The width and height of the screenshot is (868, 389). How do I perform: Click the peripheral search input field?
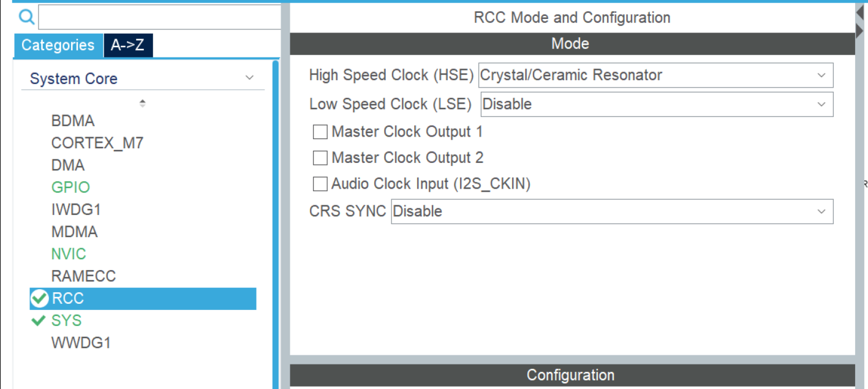pyautogui.click(x=159, y=17)
